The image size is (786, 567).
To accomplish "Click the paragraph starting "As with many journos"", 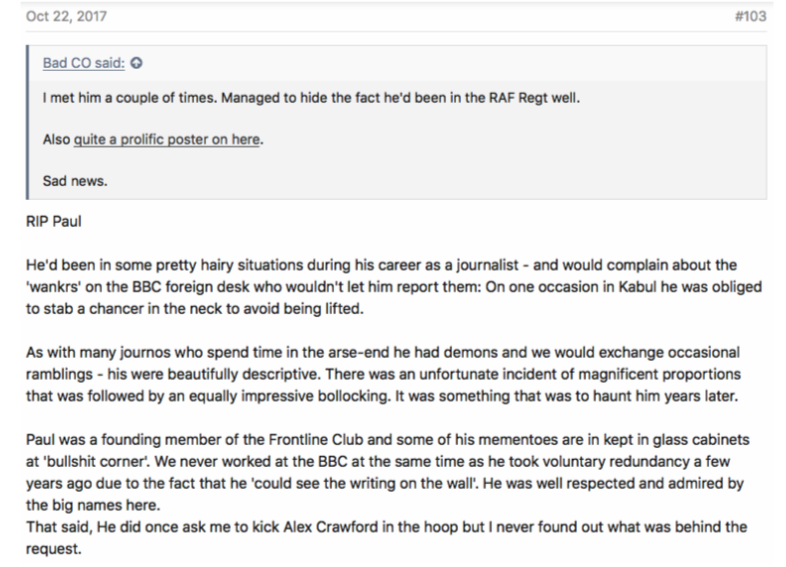I will [383, 374].
